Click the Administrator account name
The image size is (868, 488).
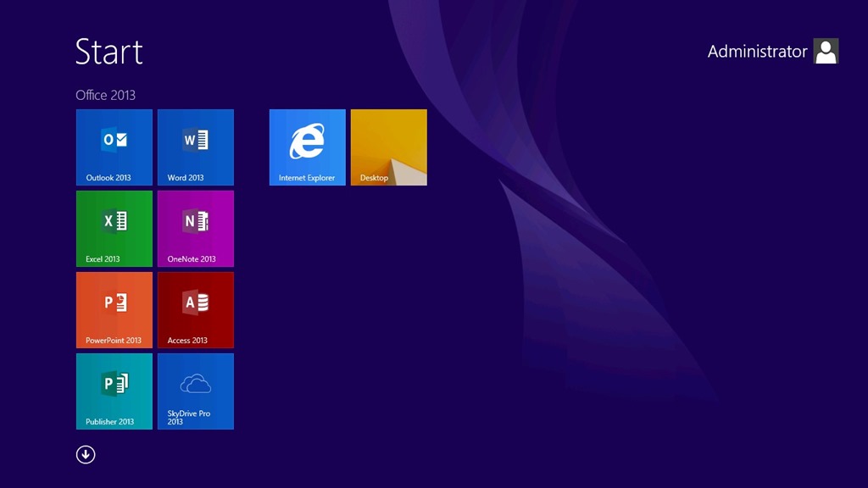(757, 52)
